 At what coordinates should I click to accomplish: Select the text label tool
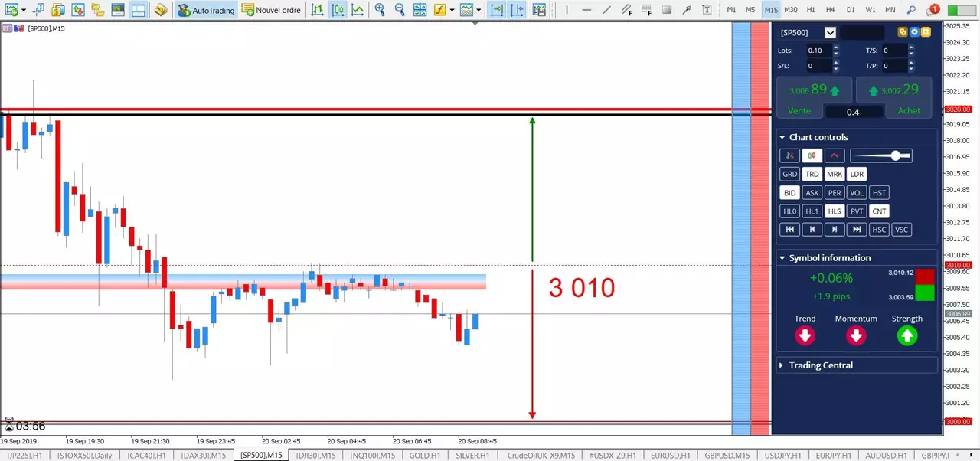coord(706,10)
